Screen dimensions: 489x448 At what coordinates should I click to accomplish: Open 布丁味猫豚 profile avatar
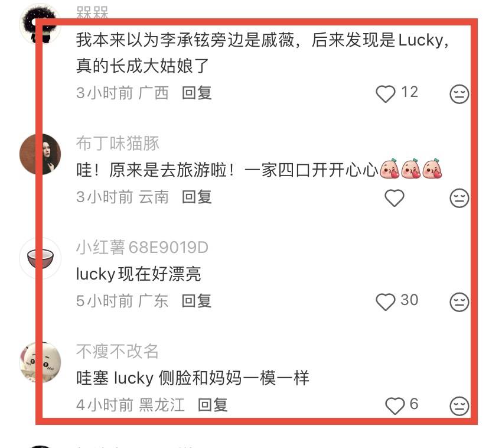40,154
